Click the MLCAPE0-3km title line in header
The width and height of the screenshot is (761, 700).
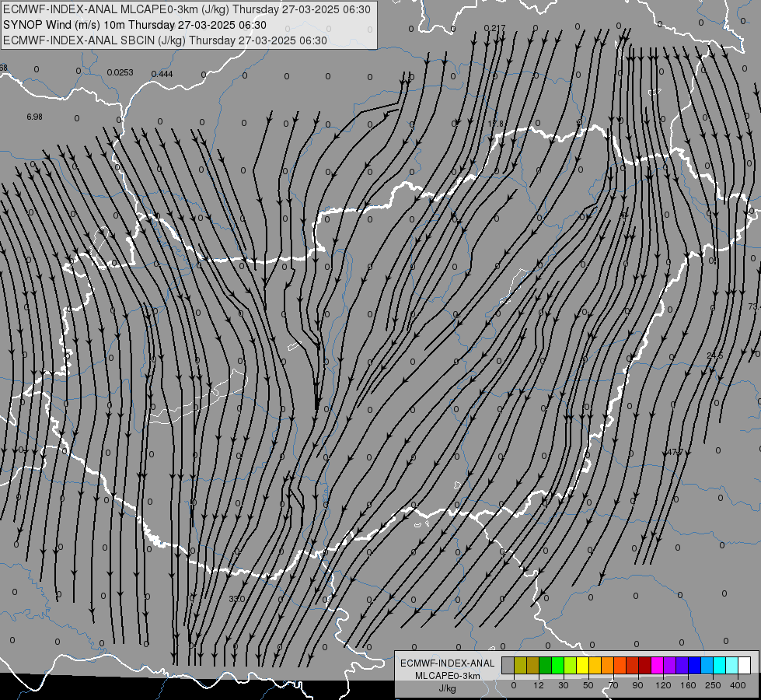click(187, 9)
